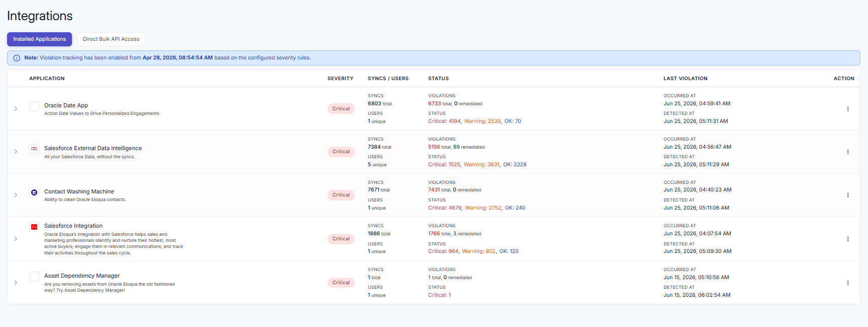Open action menu for Asset Dependency Manager
The height and width of the screenshot is (327, 868).
coord(848,283)
